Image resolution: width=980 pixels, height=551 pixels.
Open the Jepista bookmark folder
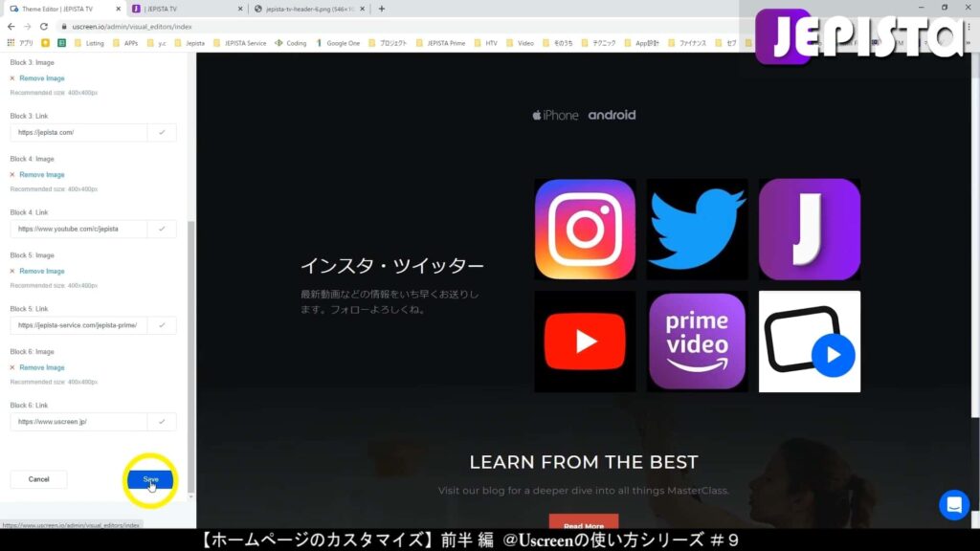point(190,43)
